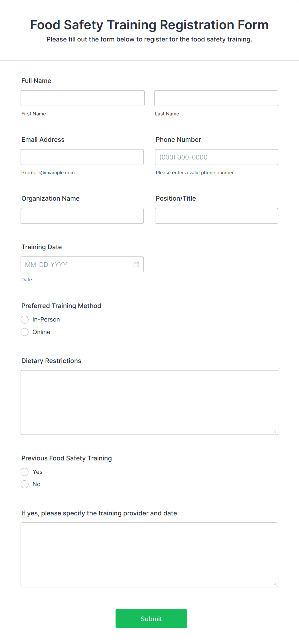Screen dimensions: 299x644
Task: Click the Full Name field label
Action: click(36, 81)
